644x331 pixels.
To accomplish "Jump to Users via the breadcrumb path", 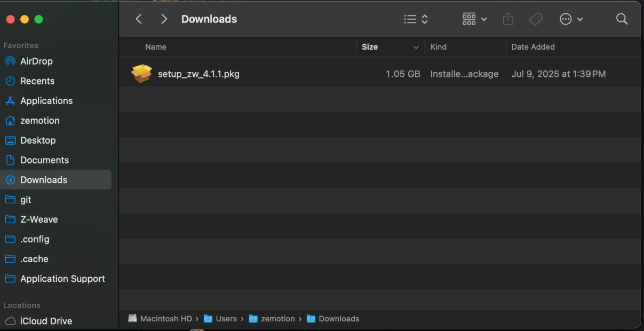I will pyautogui.click(x=226, y=318).
